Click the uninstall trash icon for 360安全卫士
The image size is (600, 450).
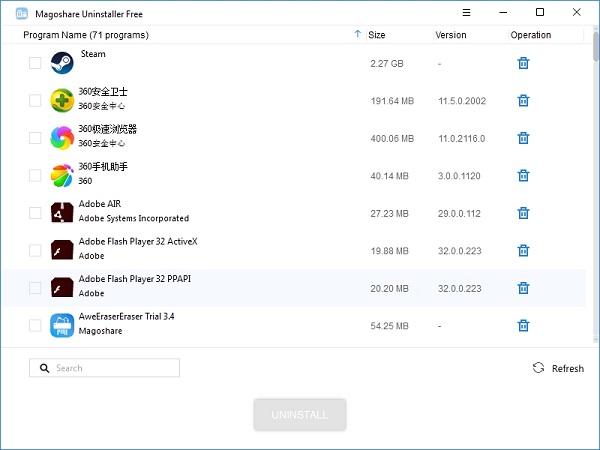(522, 100)
